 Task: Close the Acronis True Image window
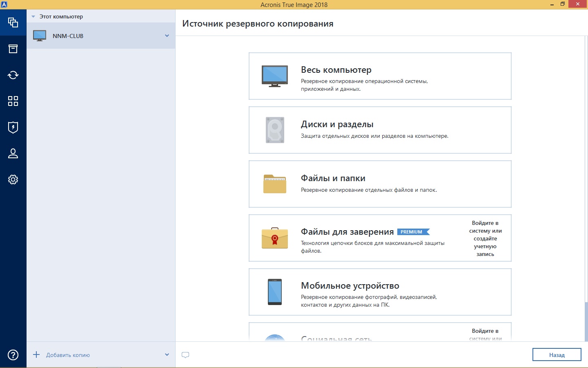[x=578, y=4]
